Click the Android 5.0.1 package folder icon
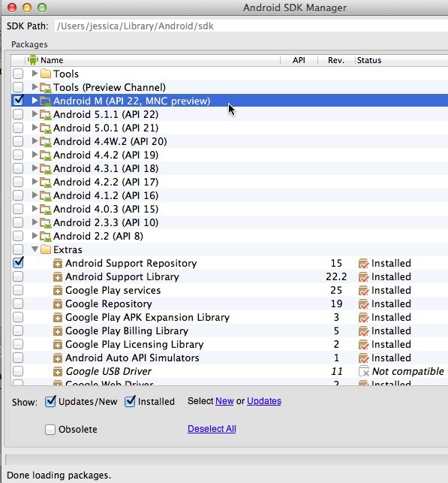The image size is (448, 483). pos(46,128)
